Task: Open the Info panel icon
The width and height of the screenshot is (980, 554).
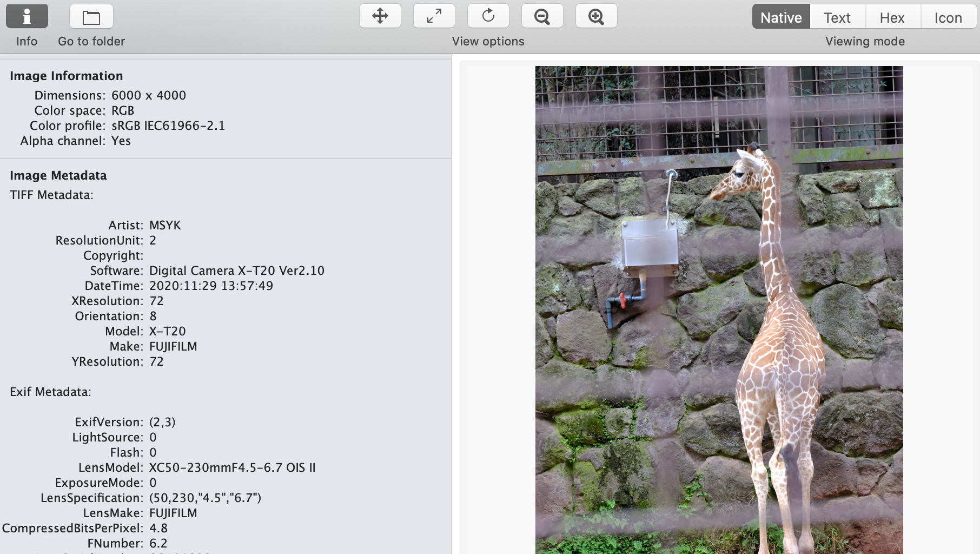Action: coord(27,16)
